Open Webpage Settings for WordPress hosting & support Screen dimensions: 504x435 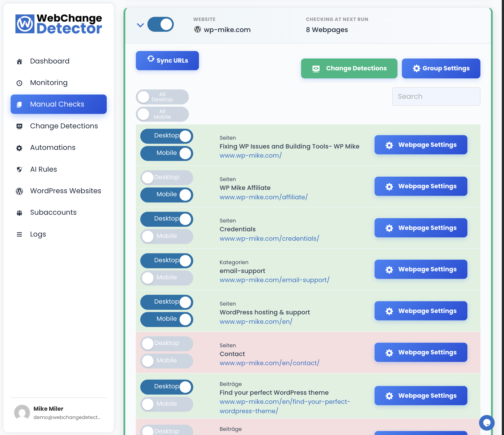(x=421, y=311)
